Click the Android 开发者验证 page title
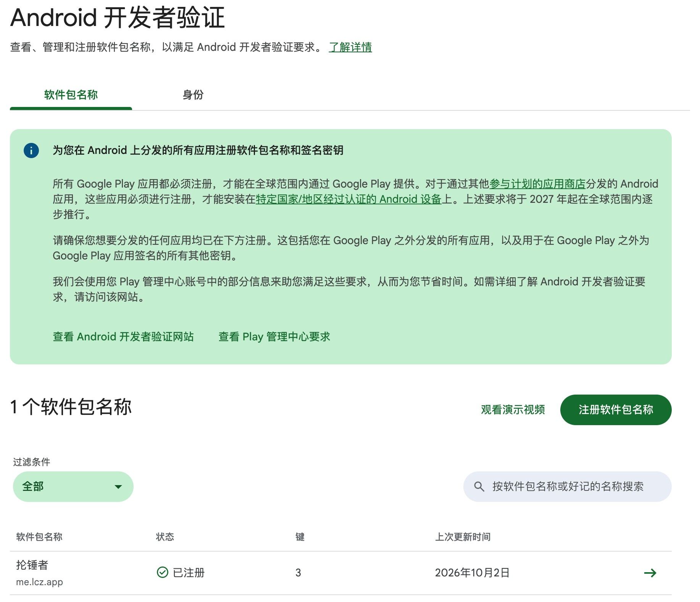Image resolution: width=700 pixels, height=602 pixels. click(x=118, y=18)
